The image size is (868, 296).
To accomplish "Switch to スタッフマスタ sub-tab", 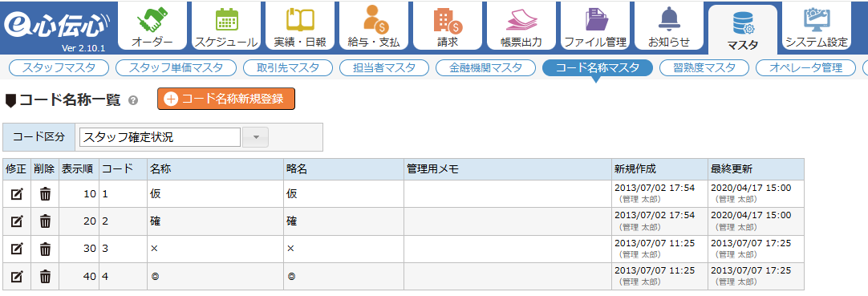I will 59,68.
